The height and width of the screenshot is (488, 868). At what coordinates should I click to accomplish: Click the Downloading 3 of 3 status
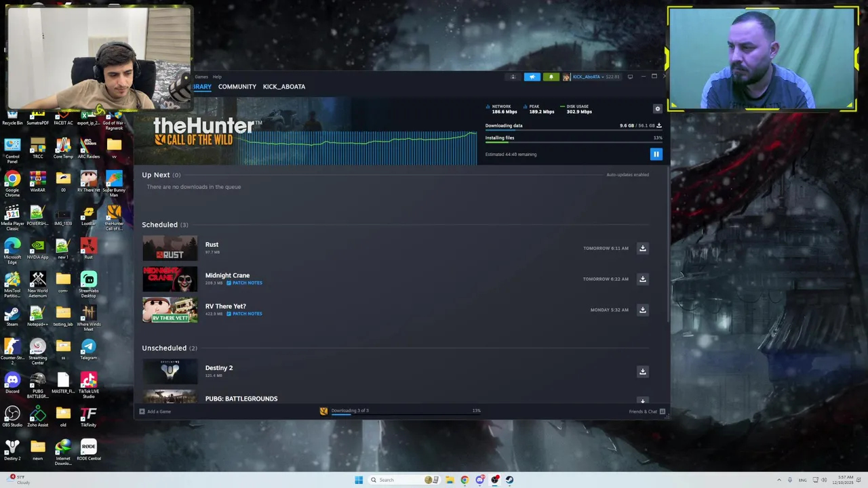click(350, 411)
